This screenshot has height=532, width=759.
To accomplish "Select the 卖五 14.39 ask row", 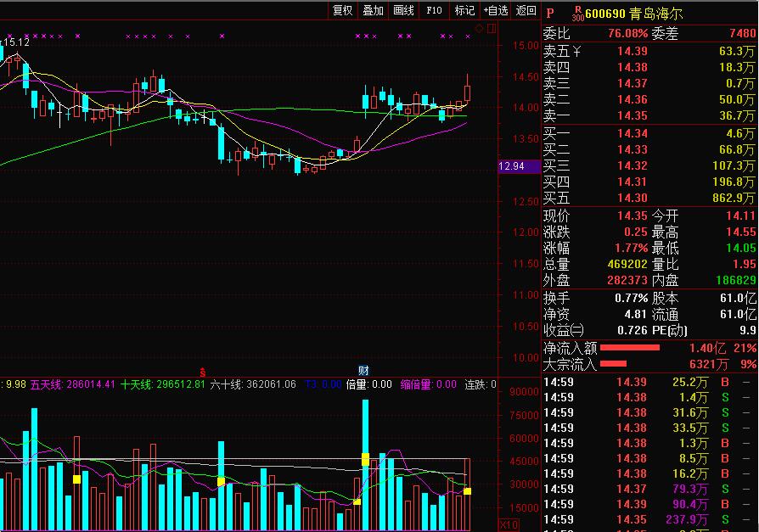I will 649,51.
